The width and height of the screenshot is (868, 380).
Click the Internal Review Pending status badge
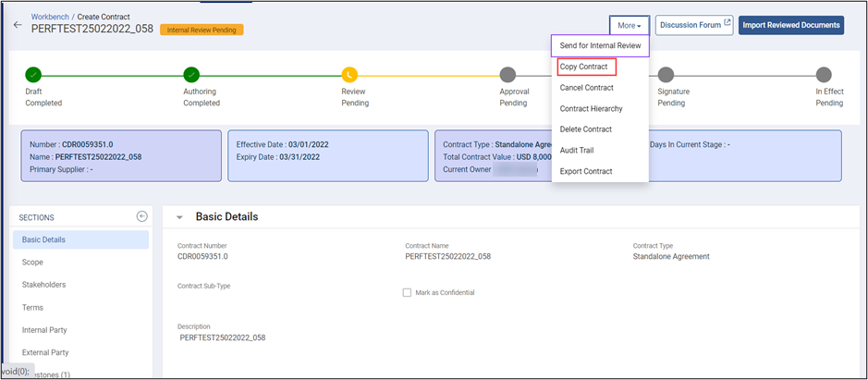point(202,30)
